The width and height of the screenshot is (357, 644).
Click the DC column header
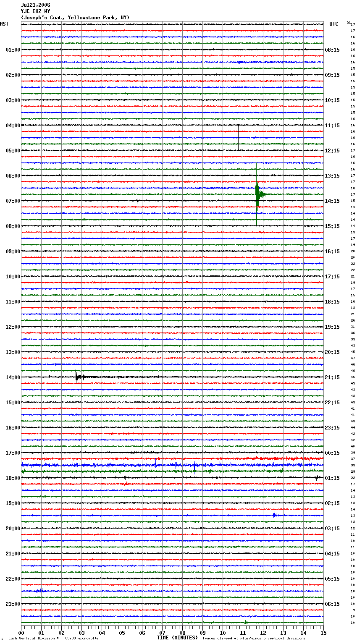(x=349, y=23)
